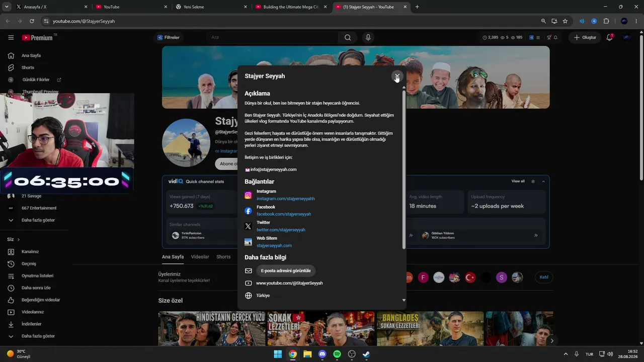Open Spotify from the taskbar
Screen dimensions: 644x362
click(337, 354)
